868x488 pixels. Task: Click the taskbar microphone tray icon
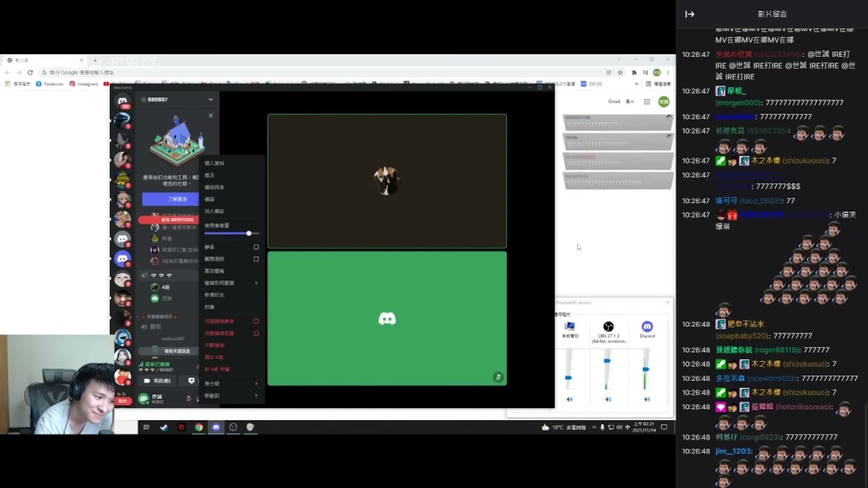pos(602,427)
